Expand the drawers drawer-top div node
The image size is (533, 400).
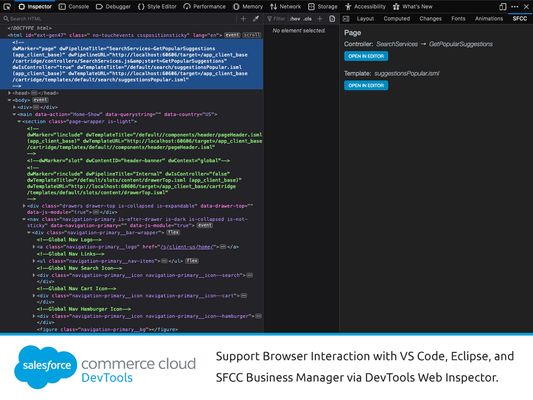click(x=24, y=206)
